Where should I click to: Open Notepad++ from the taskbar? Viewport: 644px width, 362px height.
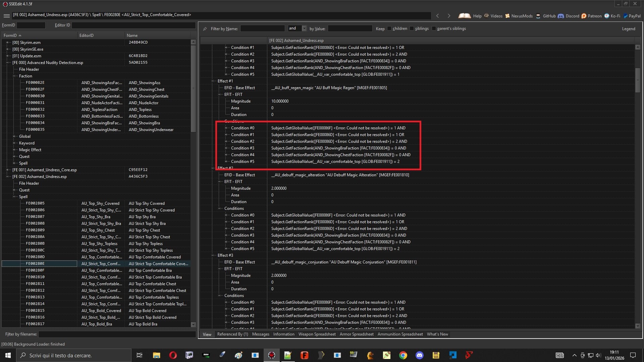point(288,355)
